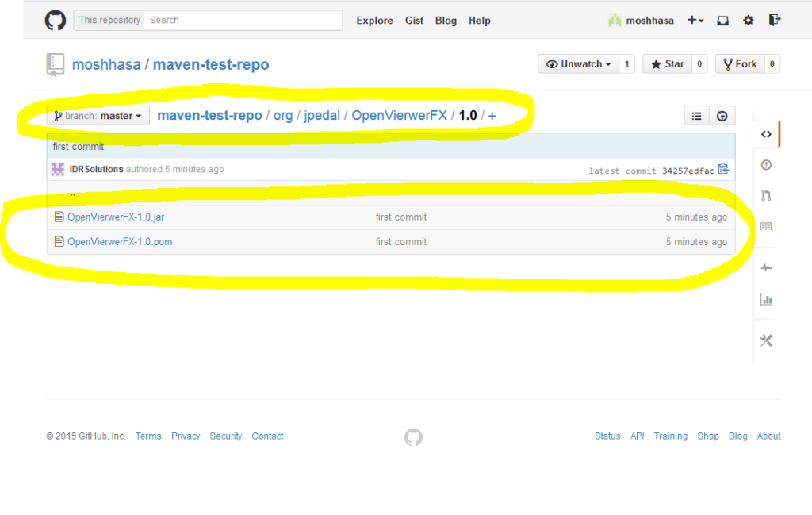Expand the branch master selector

point(98,115)
